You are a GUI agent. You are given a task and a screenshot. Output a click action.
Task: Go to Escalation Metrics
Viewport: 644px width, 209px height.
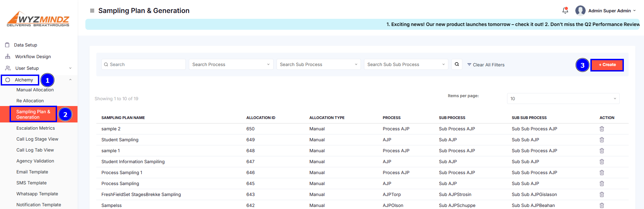(x=36, y=128)
